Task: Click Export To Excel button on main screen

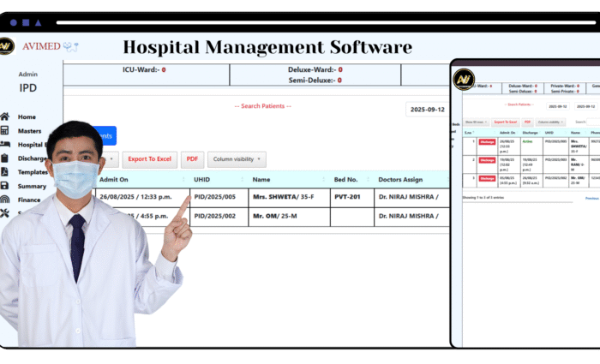Action: pyautogui.click(x=149, y=159)
